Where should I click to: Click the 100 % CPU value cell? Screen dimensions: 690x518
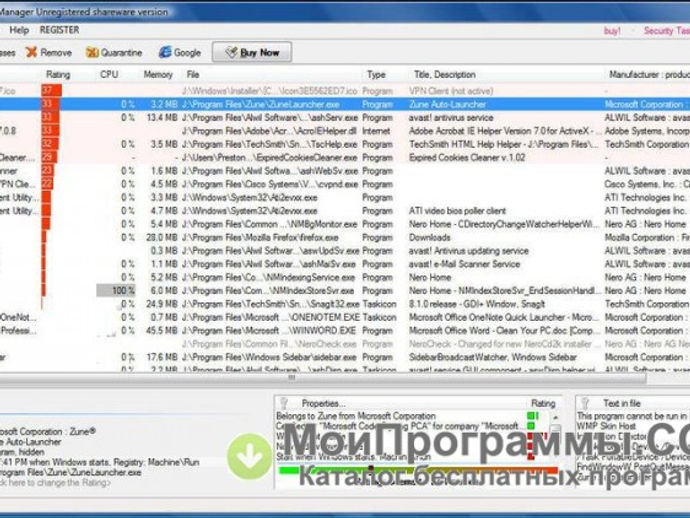click(x=116, y=290)
